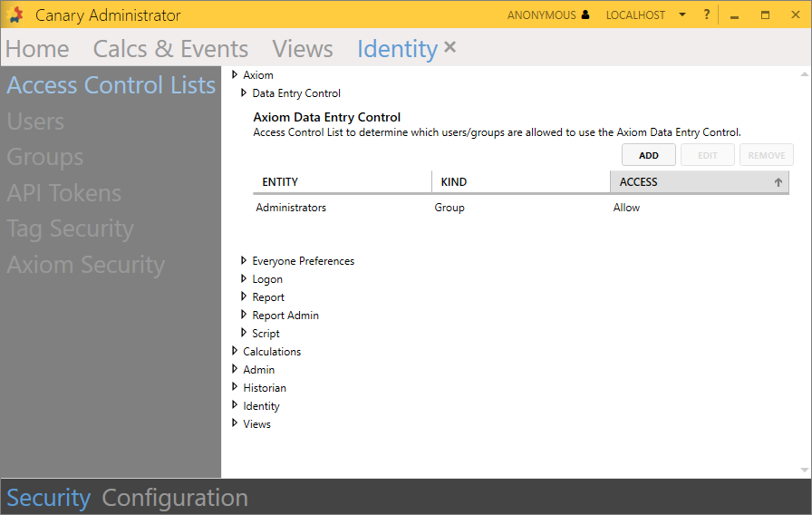Open the Views tab
Screen dimensions: 812x515
click(x=303, y=49)
